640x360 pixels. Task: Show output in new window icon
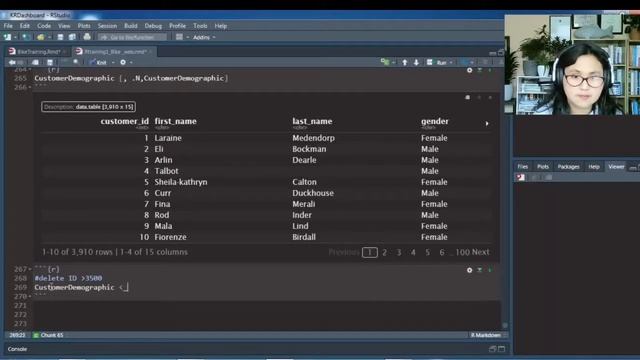pyautogui.click(x=468, y=98)
